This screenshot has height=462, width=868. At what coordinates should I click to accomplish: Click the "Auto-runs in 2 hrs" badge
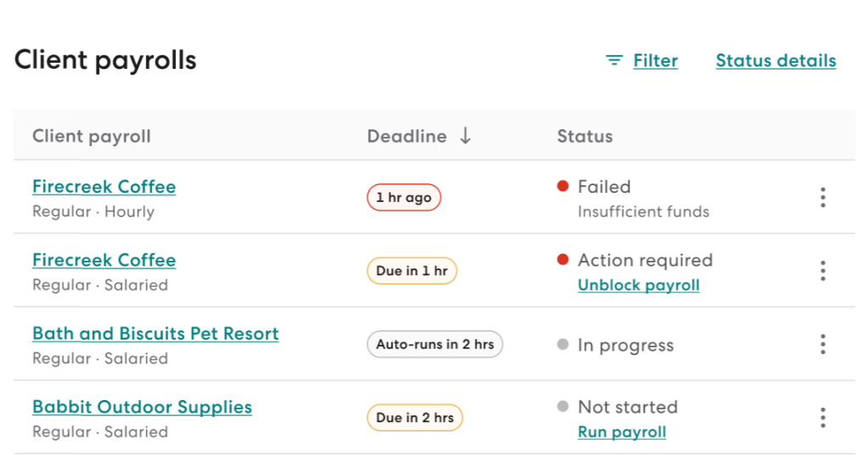tap(434, 345)
